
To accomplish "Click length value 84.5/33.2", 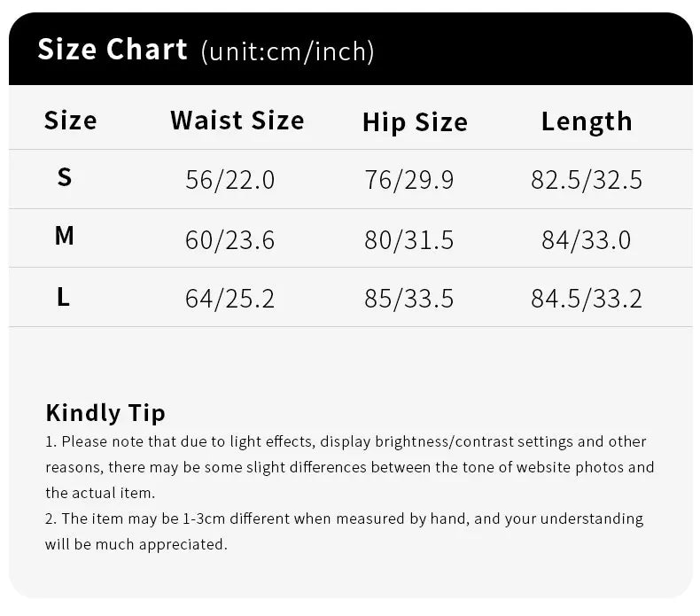I will coord(587,299).
